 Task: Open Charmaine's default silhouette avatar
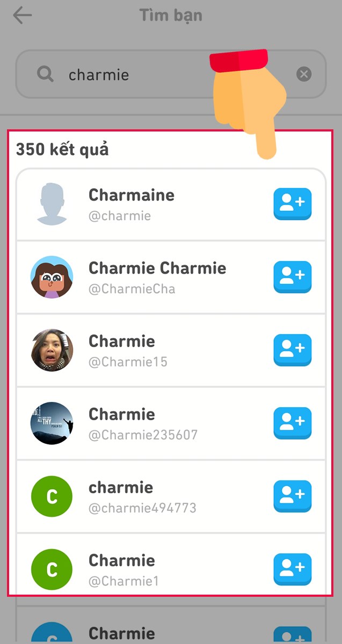click(52, 204)
